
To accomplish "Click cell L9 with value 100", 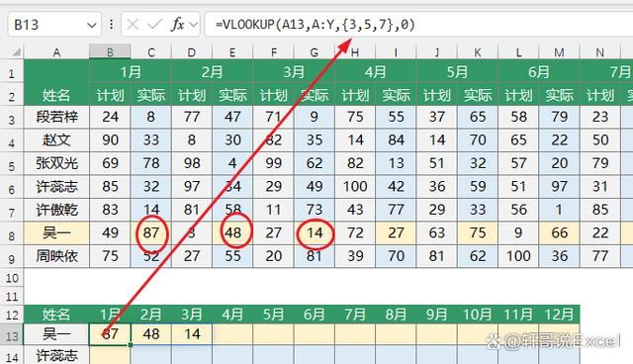I will tap(518, 256).
